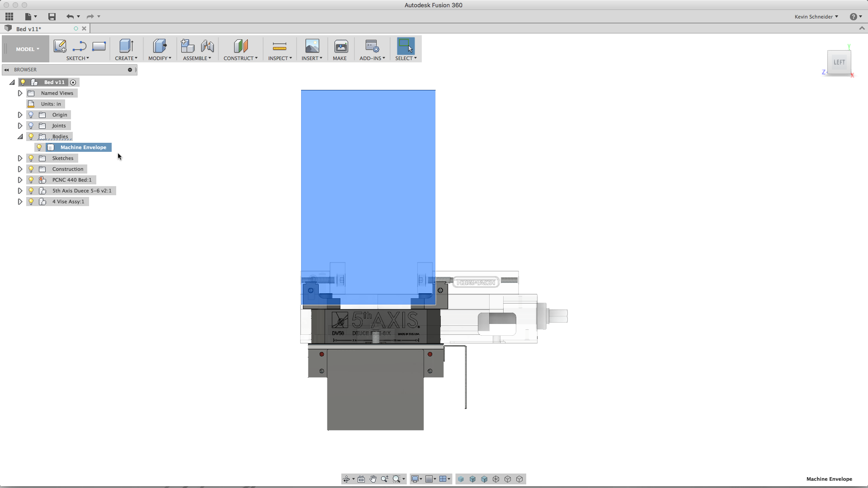The height and width of the screenshot is (488, 868).
Task: Select the Create Sketch tool icon
Action: [x=60, y=46]
